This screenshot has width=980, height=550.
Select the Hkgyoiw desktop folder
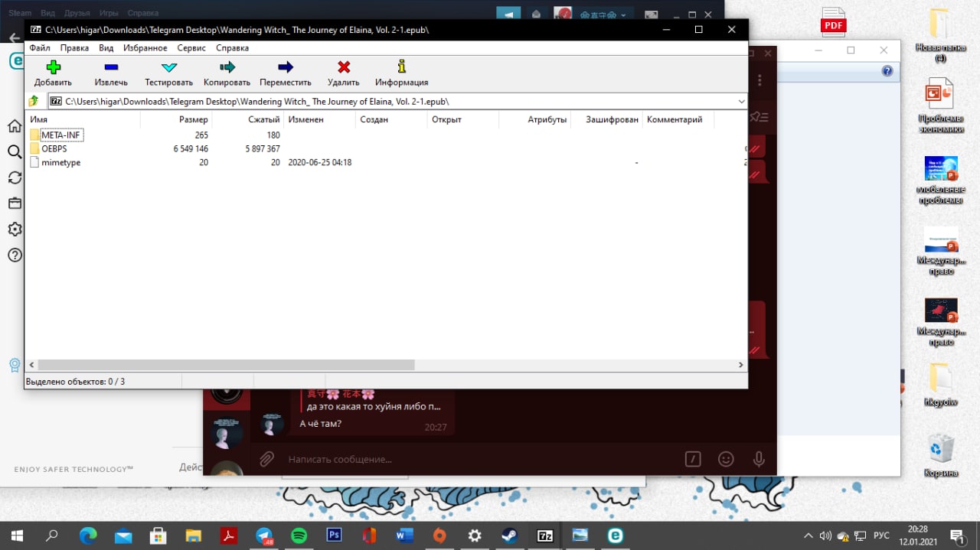(x=940, y=385)
